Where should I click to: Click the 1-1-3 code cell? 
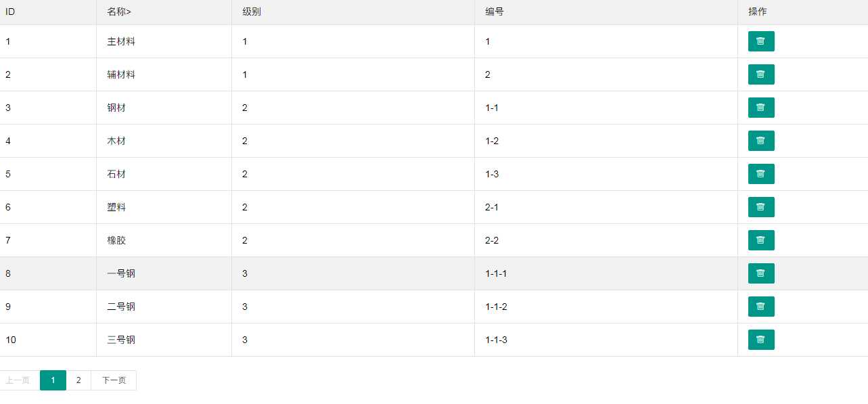click(496, 340)
